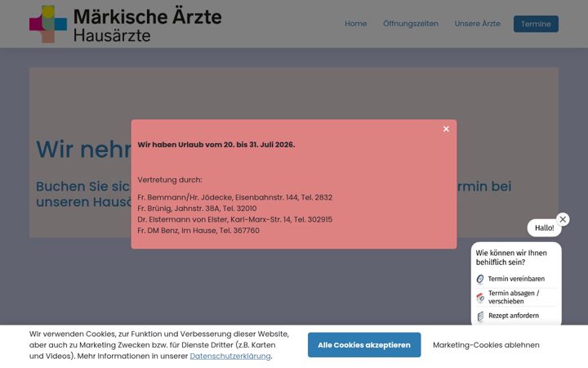Click the Fr. Brünig, Jahnstr. 38A line
Screen dimensions: 588x368
(x=197, y=208)
